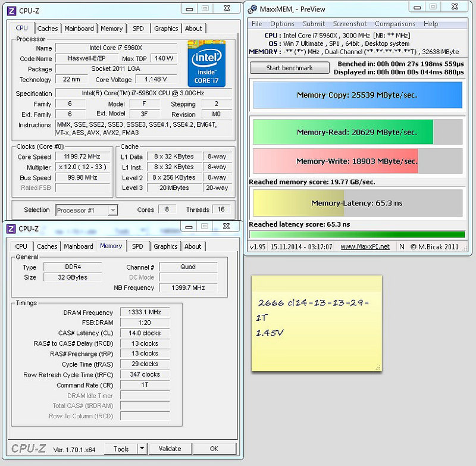Click the Validate button

click(170, 448)
